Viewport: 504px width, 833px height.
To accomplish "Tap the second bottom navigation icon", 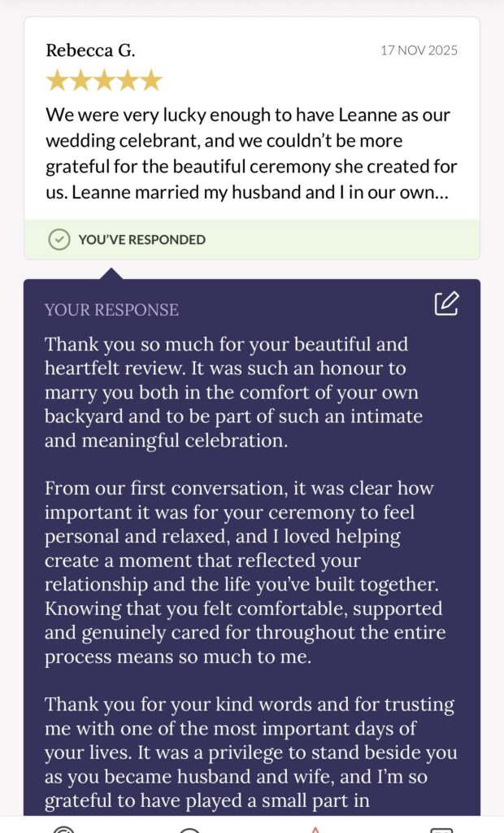I will [x=189, y=829].
